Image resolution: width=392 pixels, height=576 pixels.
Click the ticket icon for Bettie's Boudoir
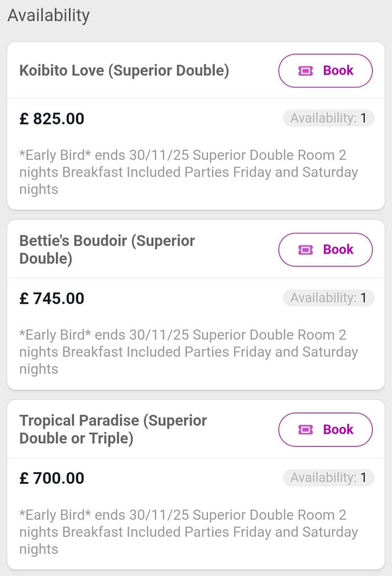(x=305, y=250)
